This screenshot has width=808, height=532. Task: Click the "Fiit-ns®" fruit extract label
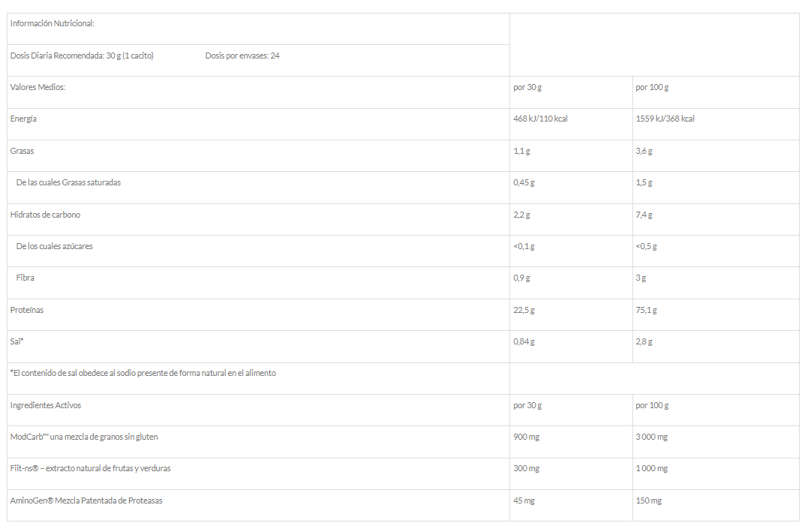coord(91,468)
